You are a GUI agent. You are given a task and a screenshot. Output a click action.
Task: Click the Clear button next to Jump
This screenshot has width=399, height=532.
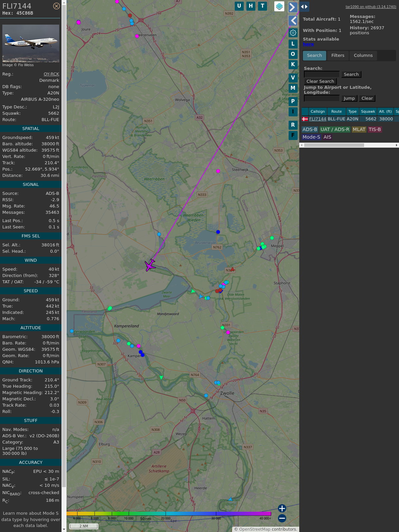367,98
